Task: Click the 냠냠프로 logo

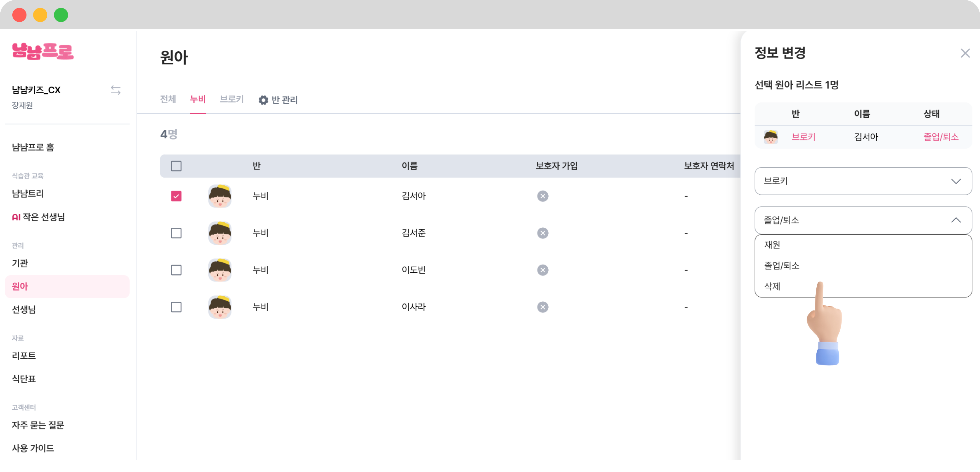Action: pyautogui.click(x=43, y=51)
